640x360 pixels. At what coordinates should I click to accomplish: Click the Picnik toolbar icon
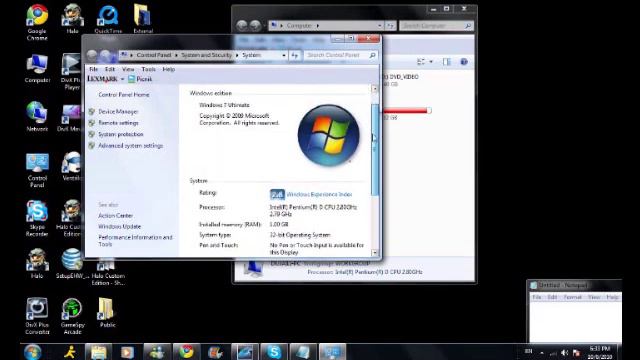[x=140, y=79]
